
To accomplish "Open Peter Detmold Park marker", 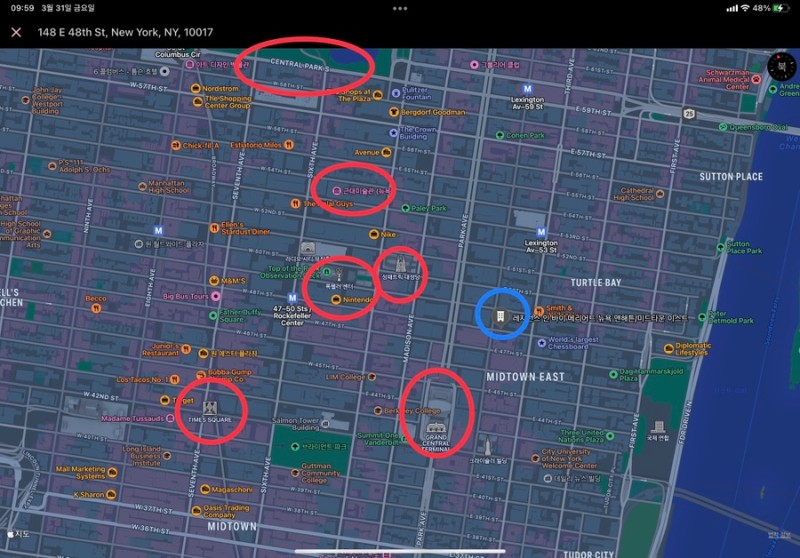I will pyautogui.click(x=702, y=317).
